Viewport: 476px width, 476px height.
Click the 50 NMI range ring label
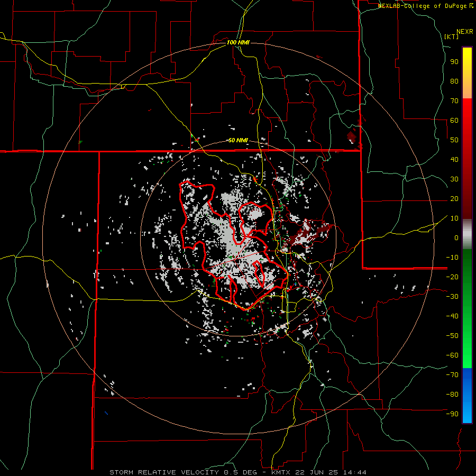[x=238, y=140]
